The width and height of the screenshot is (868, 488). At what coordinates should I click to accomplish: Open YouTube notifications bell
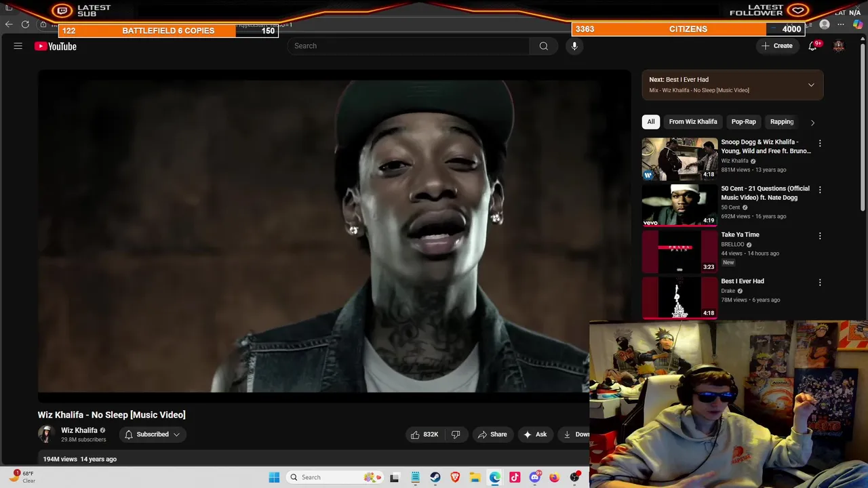[812, 46]
